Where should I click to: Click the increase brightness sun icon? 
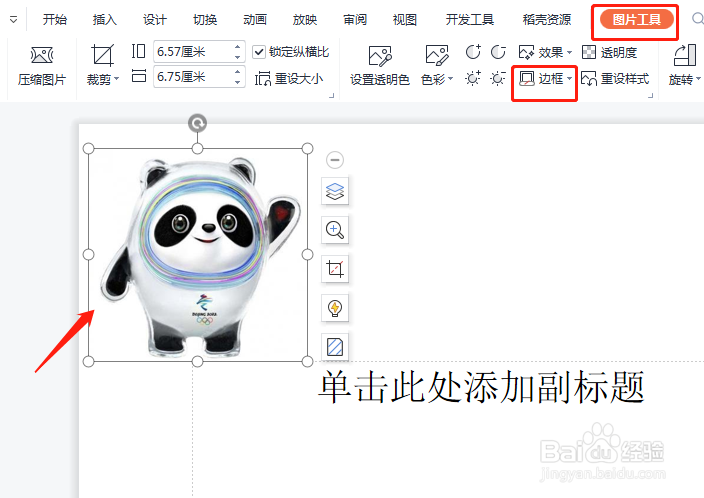pyautogui.click(x=473, y=79)
